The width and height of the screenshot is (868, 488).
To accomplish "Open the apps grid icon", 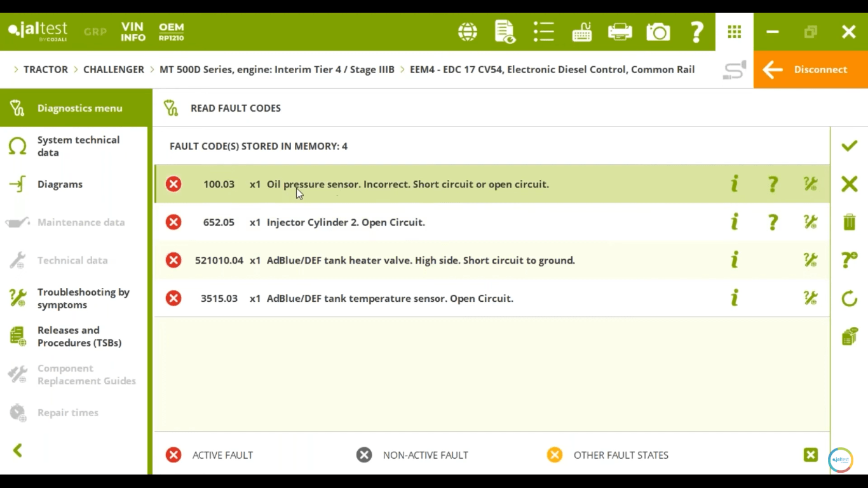I will (x=735, y=32).
